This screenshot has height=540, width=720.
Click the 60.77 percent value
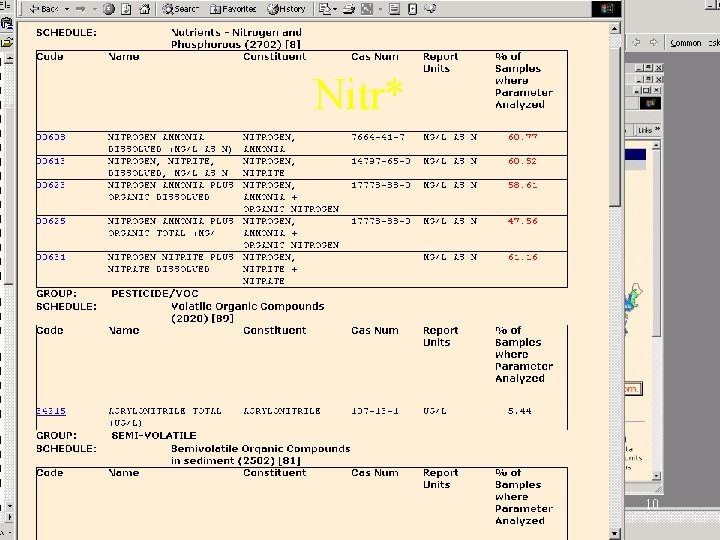(x=523, y=137)
